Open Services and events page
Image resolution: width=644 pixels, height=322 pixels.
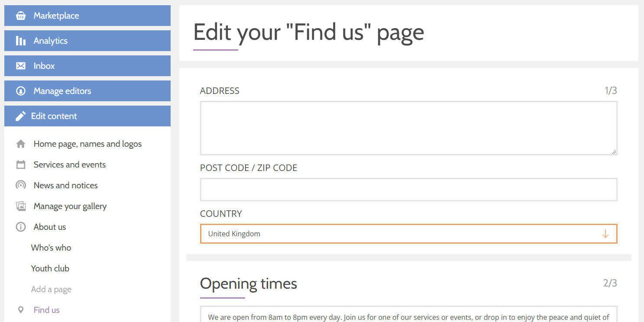click(x=70, y=164)
